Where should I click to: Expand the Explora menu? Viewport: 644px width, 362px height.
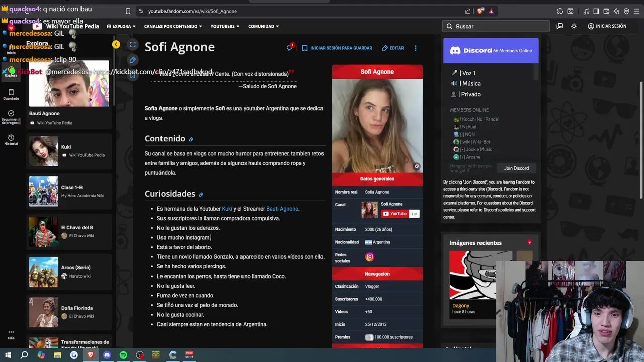point(121,26)
